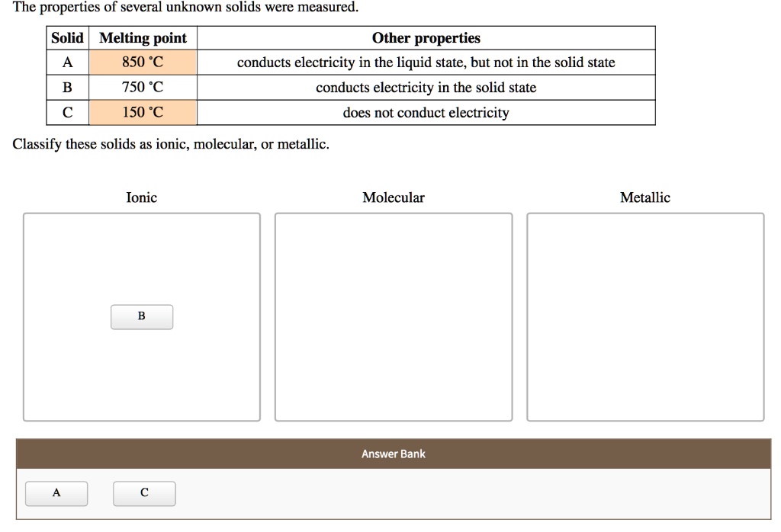781x532 pixels.
Task: Click the Answer Bank header bar
Action: 393,453
